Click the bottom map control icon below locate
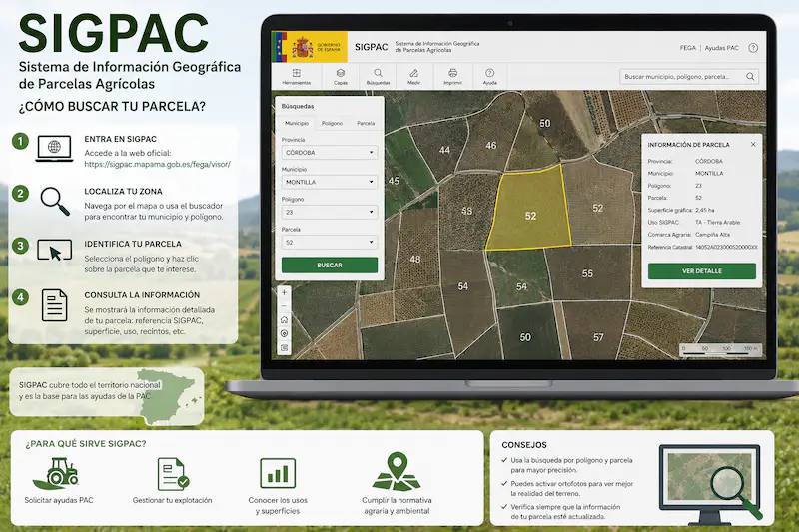Viewport: 799px width, 532px height. click(284, 348)
